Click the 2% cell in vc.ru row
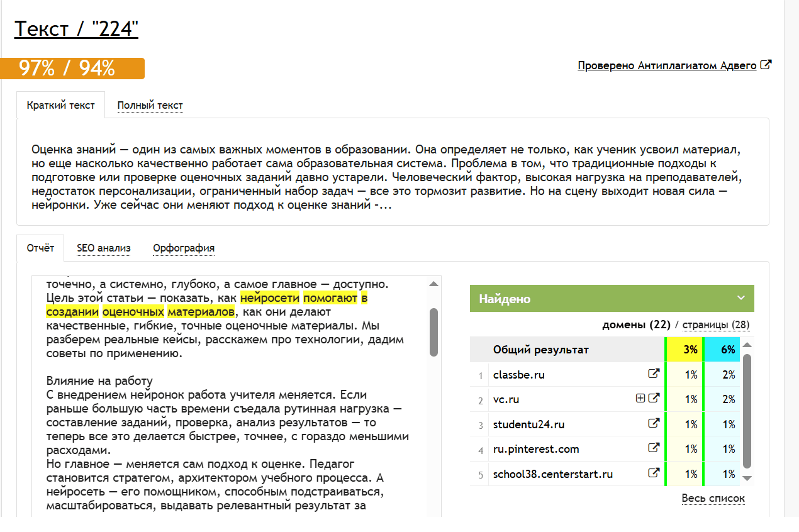This screenshot has width=799, height=532. (x=722, y=399)
